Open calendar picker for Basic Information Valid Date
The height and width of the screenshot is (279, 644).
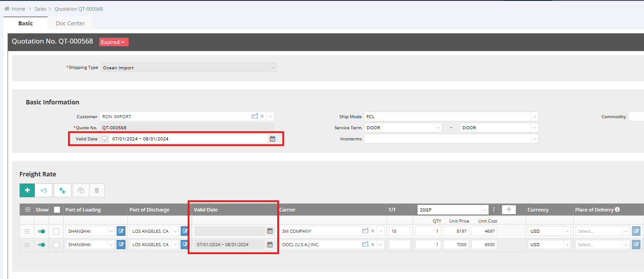point(272,139)
